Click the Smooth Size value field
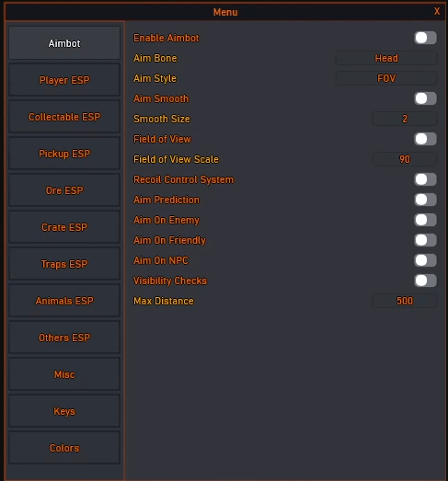 (405, 119)
